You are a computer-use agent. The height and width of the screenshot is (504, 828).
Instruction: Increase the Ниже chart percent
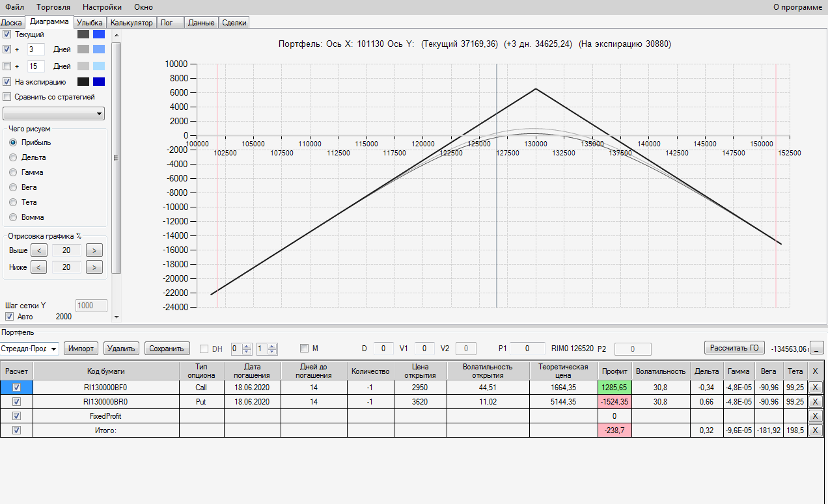(x=94, y=267)
